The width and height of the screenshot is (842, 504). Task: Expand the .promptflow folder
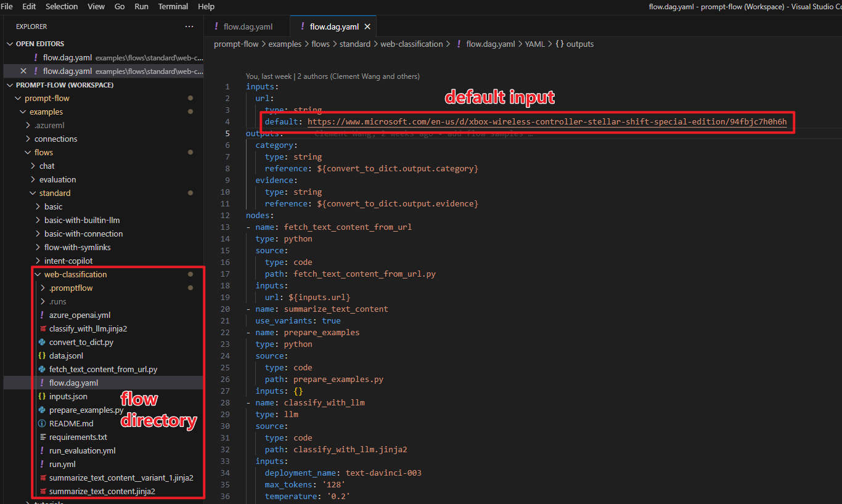(70, 288)
